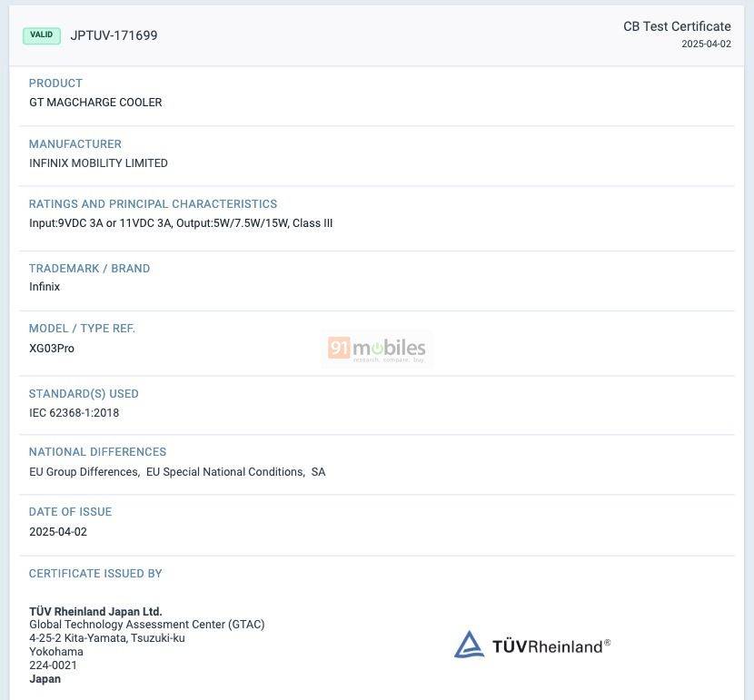Viewport: 754px width, 700px height.
Task: Click the DATE OF ISSUE label
Action: click(70, 512)
